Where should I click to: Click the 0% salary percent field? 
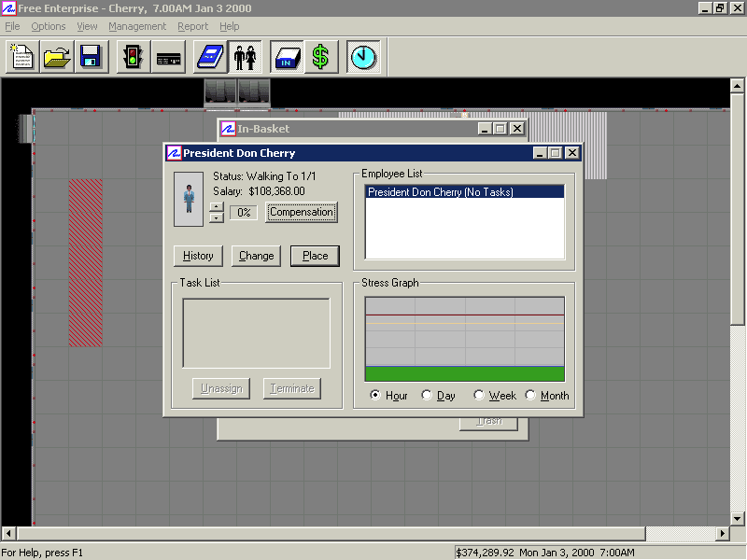(244, 213)
